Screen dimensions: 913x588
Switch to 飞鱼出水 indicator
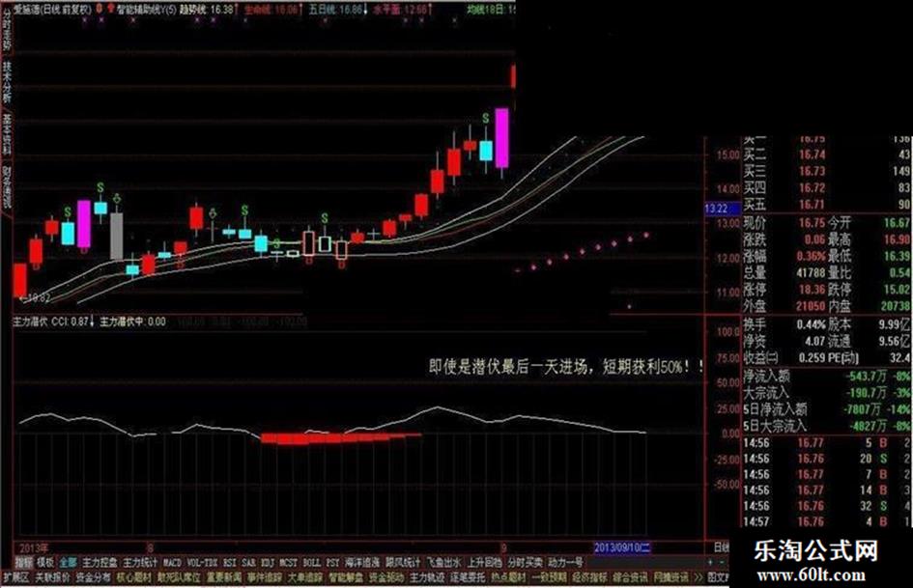point(443,563)
